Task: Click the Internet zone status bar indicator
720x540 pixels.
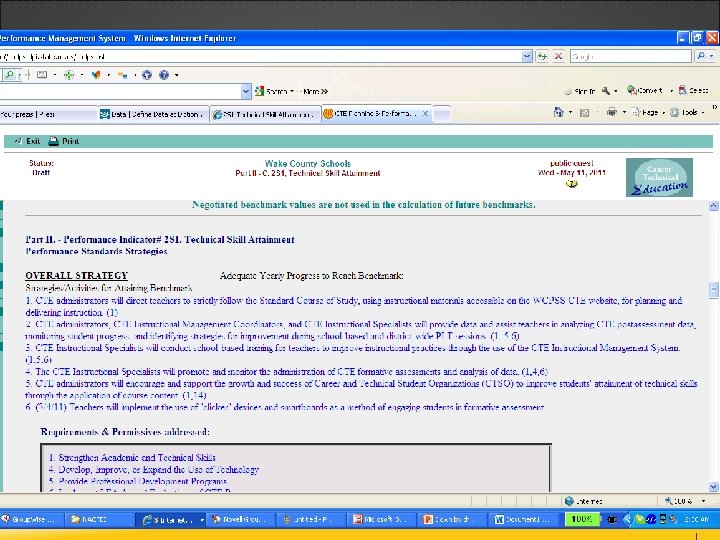Action: (x=584, y=501)
